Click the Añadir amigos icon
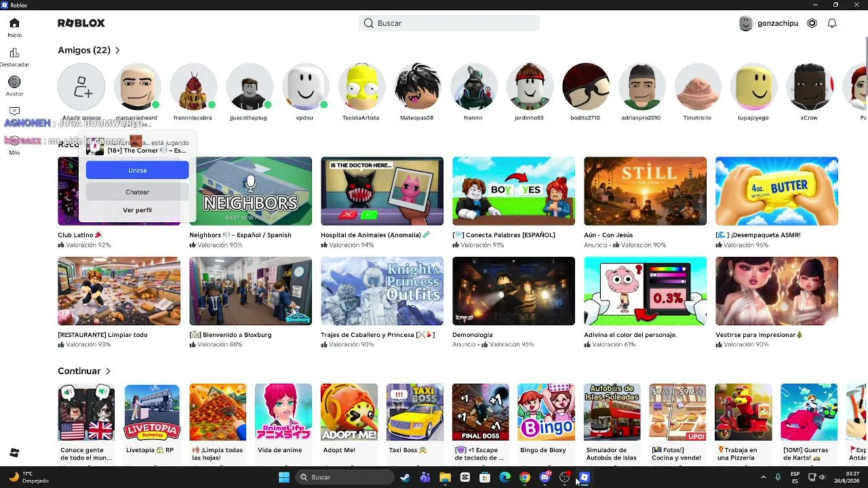The width and height of the screenshot is (868, 488). click(x=81, y=87)
